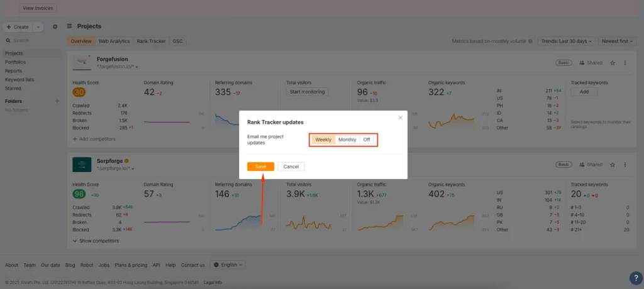The height and width of the screenshot is (289, 644).
Task: Cancel the Rank Tracker updates dialog
Action: tap(291, 166)
